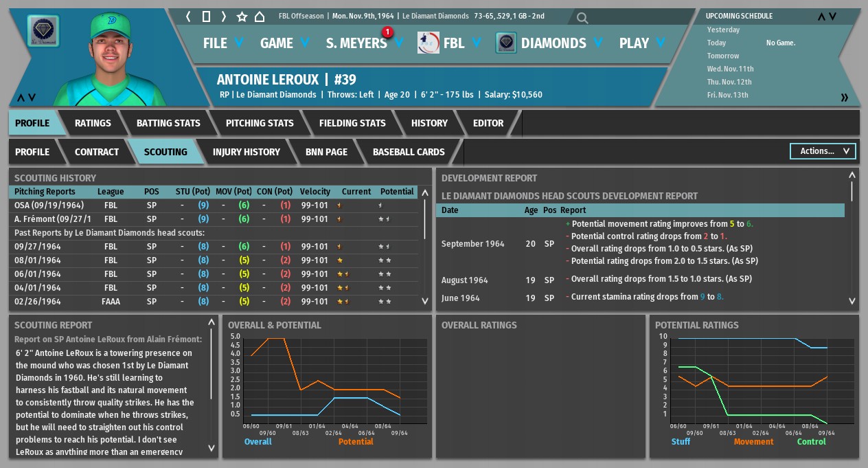Open the Actions dropdown
This screenshot has width=868, height=468.
point(823,151)
